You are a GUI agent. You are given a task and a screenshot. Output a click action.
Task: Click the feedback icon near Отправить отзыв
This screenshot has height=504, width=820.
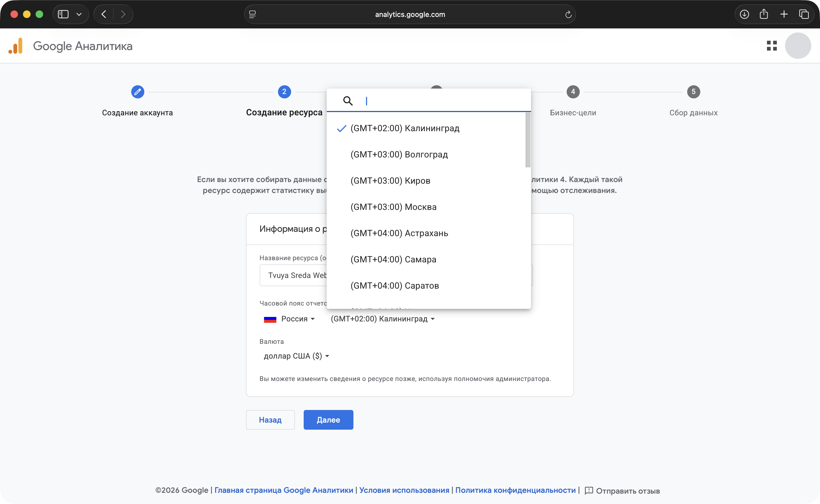589,491
